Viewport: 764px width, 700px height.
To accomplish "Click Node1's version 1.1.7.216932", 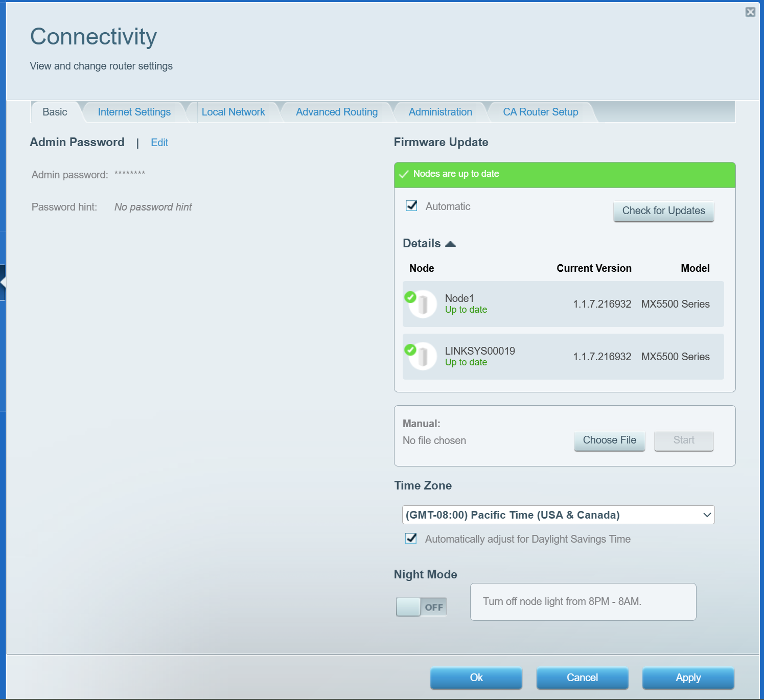I will 602,304.
